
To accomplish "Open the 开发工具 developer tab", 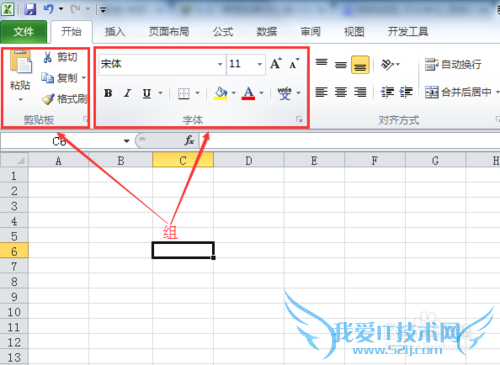I will [x=408, y=32].
